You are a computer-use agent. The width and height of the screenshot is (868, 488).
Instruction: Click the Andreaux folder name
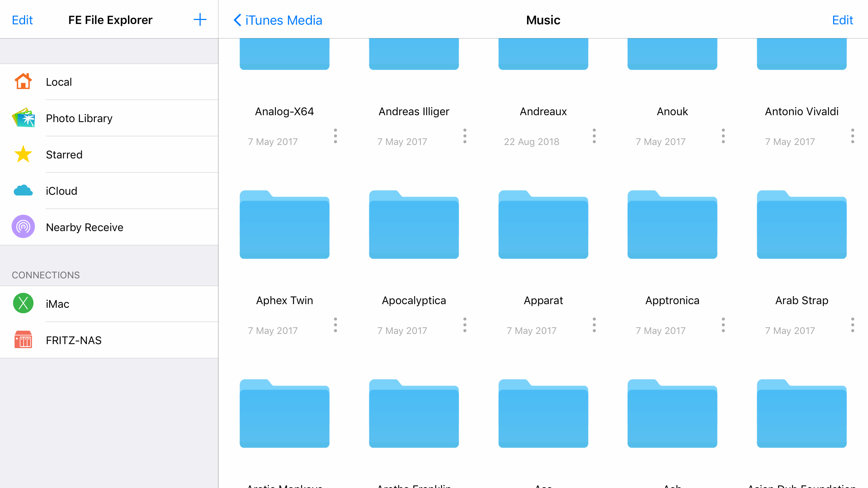click(x=543, y=112)
